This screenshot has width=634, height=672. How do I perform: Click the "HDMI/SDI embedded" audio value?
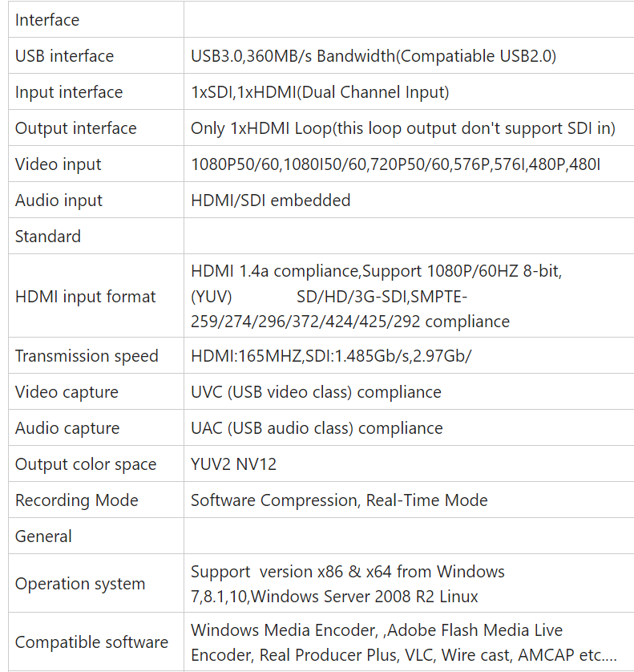pos(270,200)
